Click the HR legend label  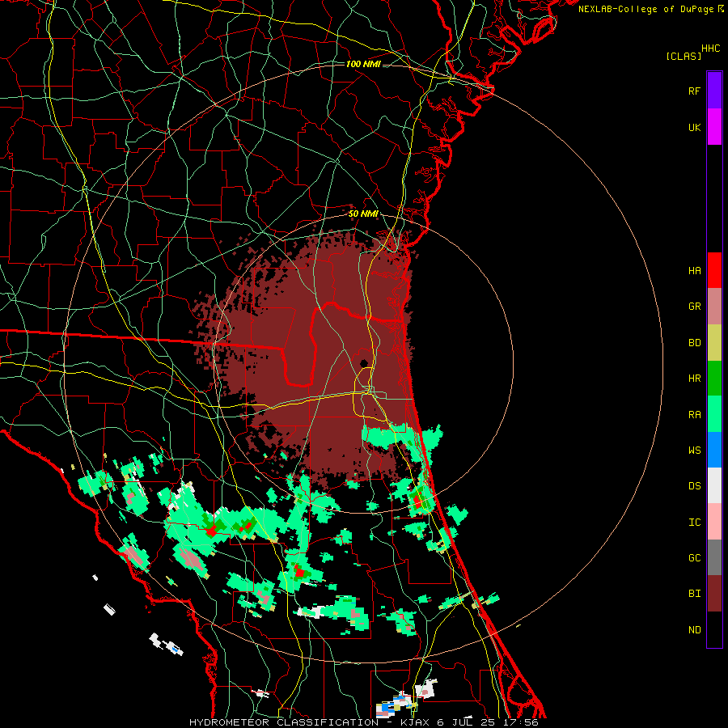pos(694,379)
